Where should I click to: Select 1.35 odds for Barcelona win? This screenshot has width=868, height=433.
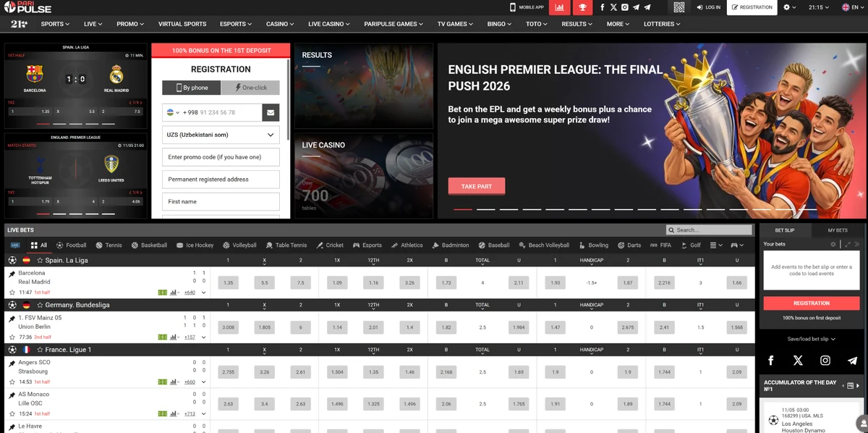(229, 283)
